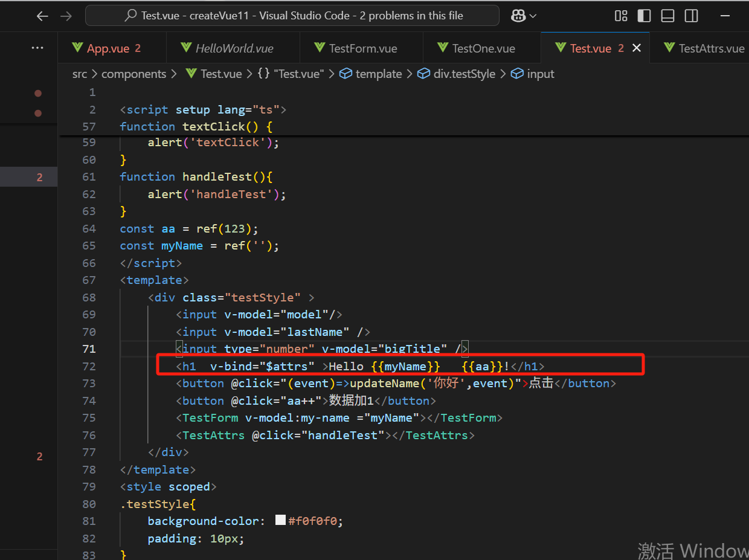
Task: Toggle the bottom Panel visibility
Action: tap(667, 16)
